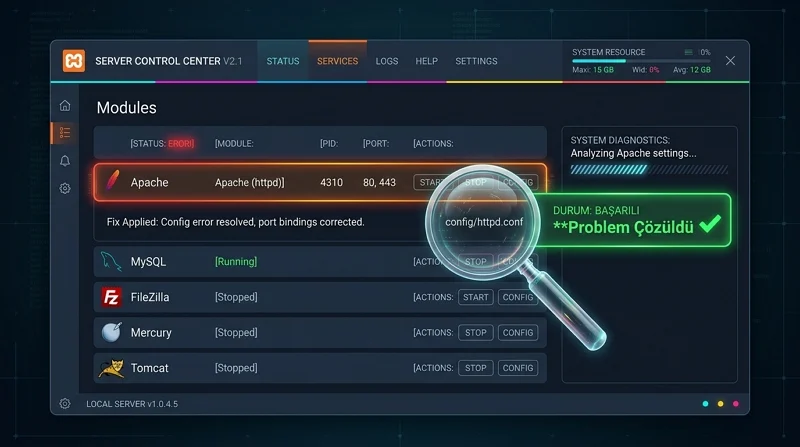
Task: Click the small green resource indicator icon
Action: [x=688, y=52]
